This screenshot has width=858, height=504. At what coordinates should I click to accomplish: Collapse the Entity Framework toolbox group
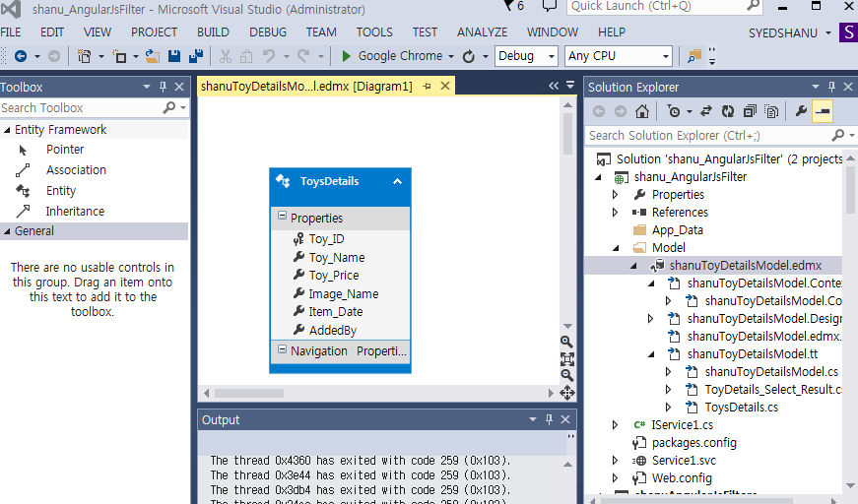point(7,130)
